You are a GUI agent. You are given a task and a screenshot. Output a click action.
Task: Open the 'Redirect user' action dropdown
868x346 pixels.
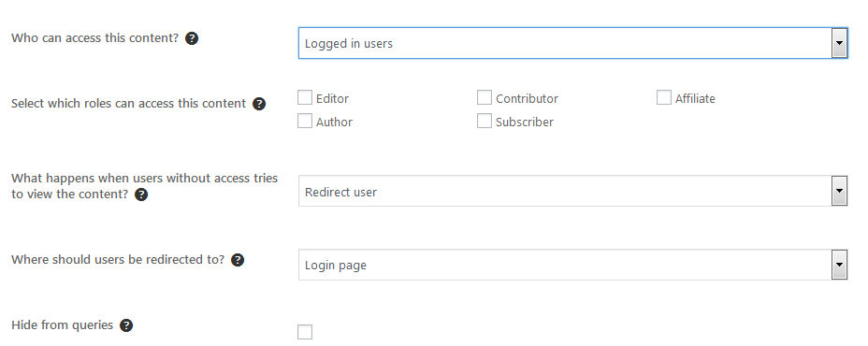pos(573,192)
